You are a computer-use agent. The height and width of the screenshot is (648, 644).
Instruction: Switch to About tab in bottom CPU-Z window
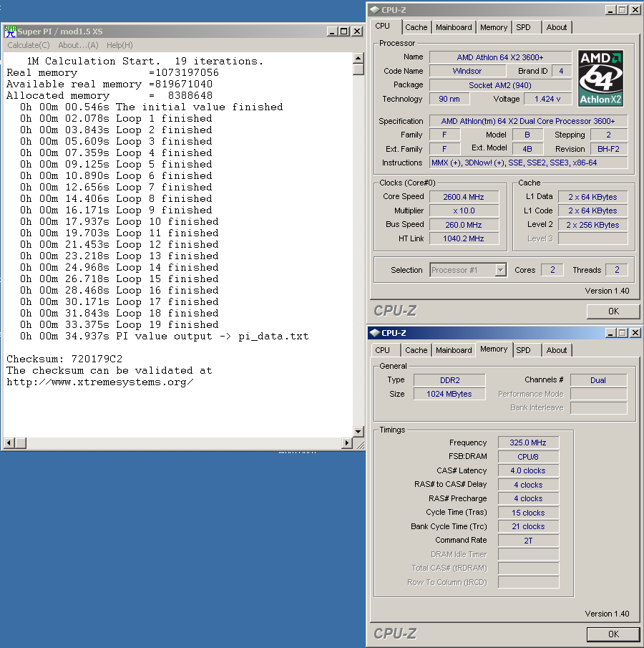pyautogui.click(x=557, y=350)
